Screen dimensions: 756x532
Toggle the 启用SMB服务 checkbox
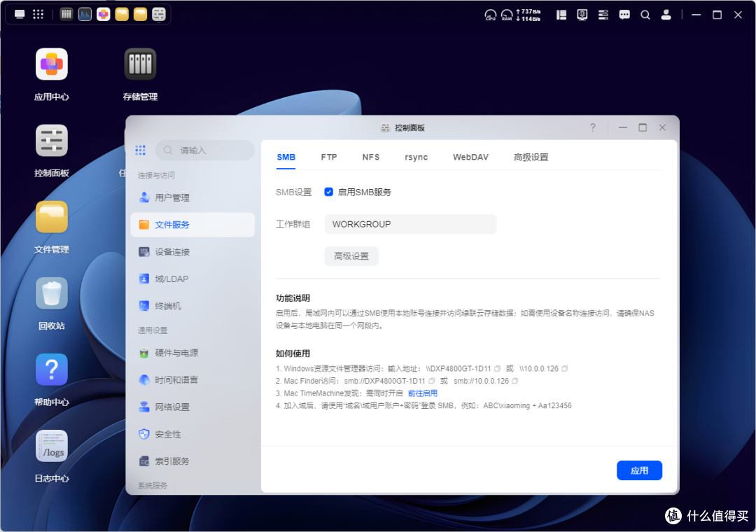tap(329, 192)
